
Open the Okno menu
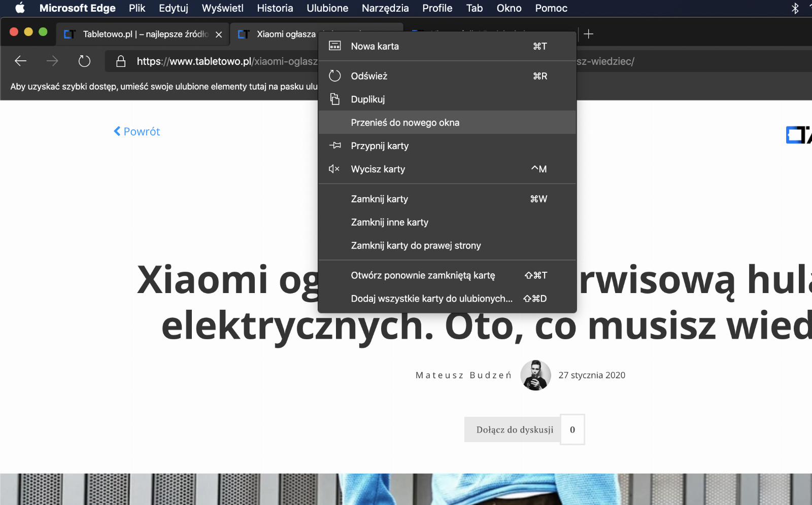click(509, 8)
